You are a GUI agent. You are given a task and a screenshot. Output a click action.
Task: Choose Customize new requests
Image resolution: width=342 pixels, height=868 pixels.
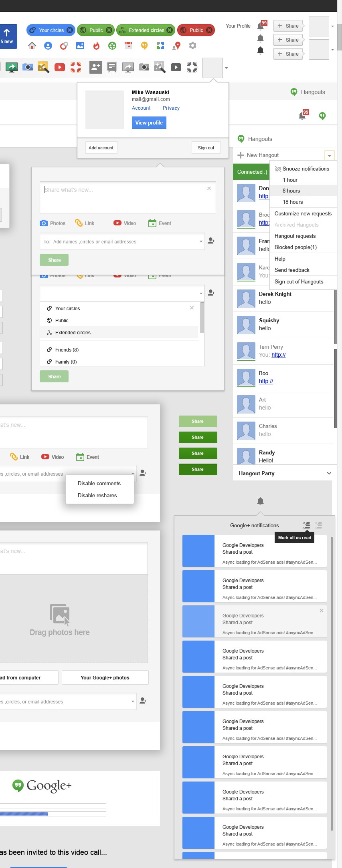(303, 213)
